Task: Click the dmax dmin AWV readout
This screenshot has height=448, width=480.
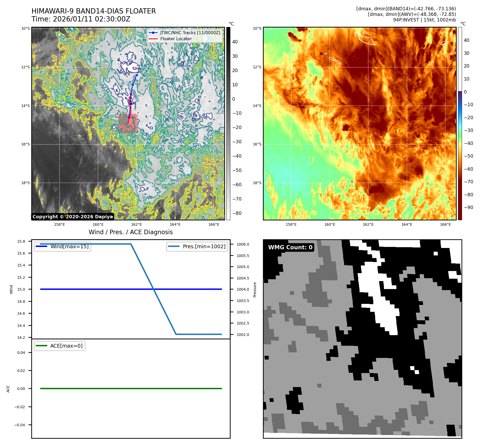Action: click(x=412, y=14)
